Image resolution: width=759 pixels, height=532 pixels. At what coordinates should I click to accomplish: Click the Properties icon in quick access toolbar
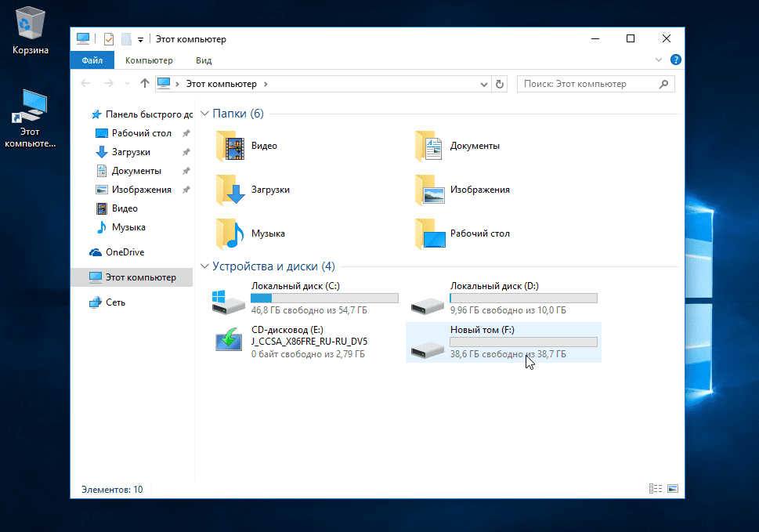pos(109,39)
